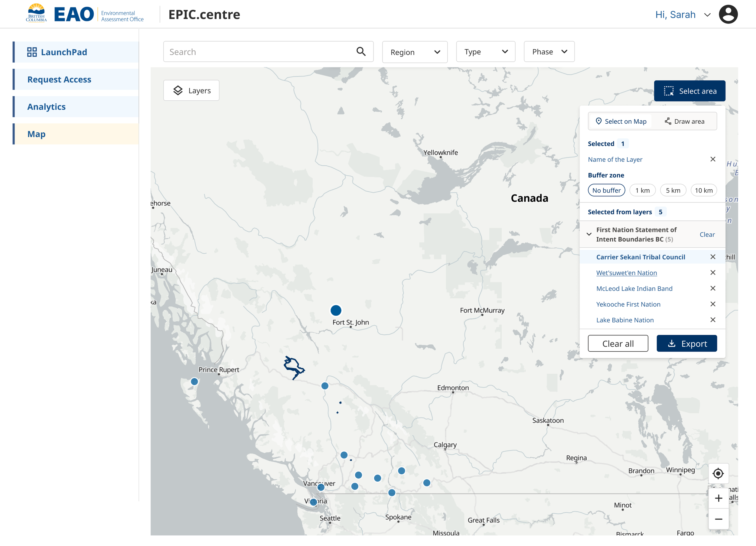Switch to Draw area mode
The height and width of the screenshot is (546, 756).
(685, 121)
